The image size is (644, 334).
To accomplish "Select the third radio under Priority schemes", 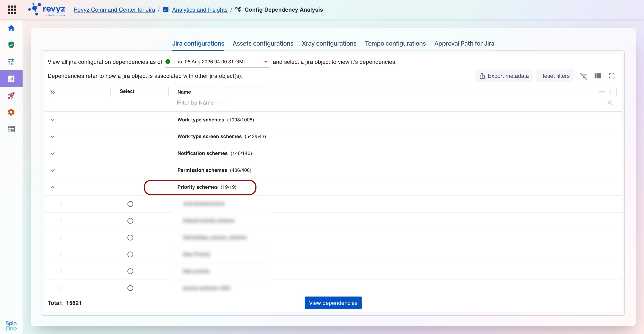I will pyautogui.click(x=130, y=238).
